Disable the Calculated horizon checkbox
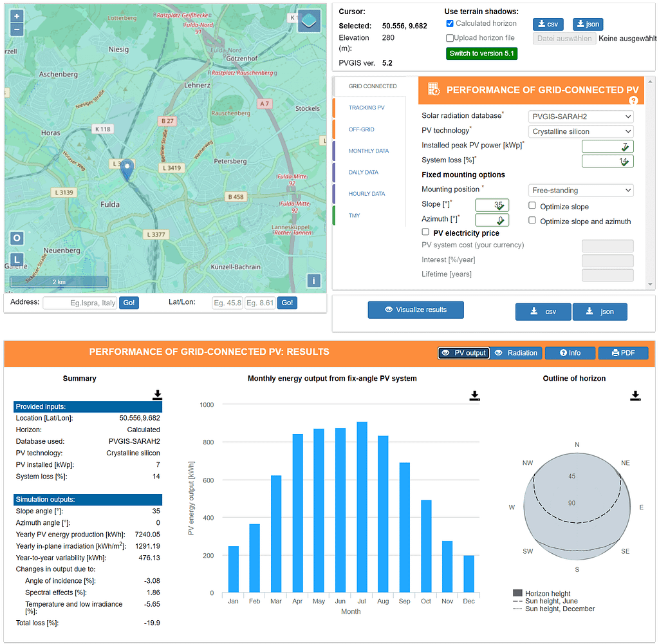 (449, 24)
